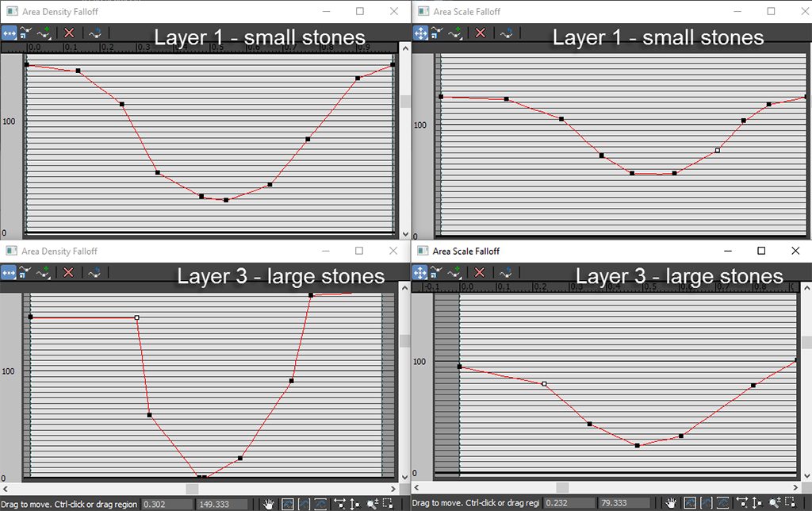Image resolution: width=812 pixels, height=511 pixels.
Task: Click the 0.302 position field
Action: [x=167, y=504]
